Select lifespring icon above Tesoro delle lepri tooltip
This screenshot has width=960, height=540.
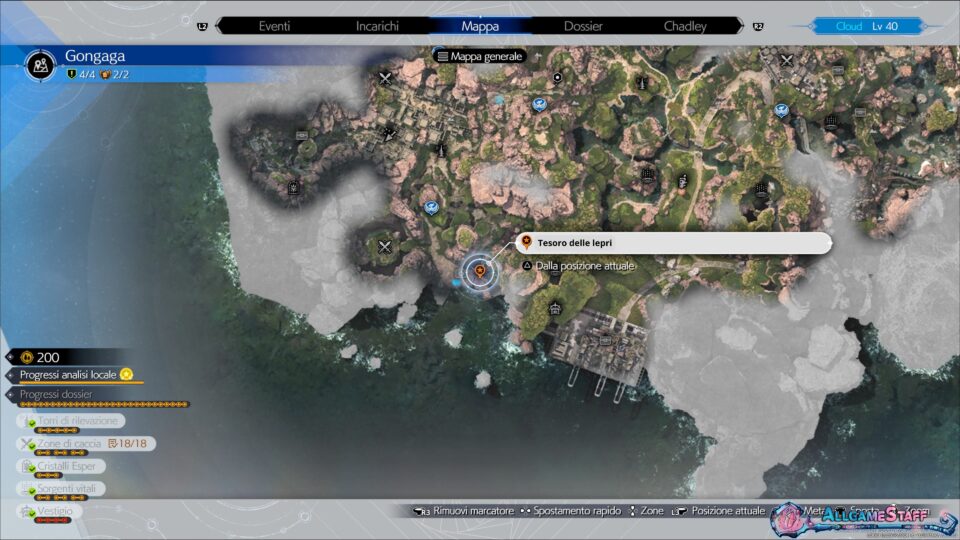coord(647,176)
